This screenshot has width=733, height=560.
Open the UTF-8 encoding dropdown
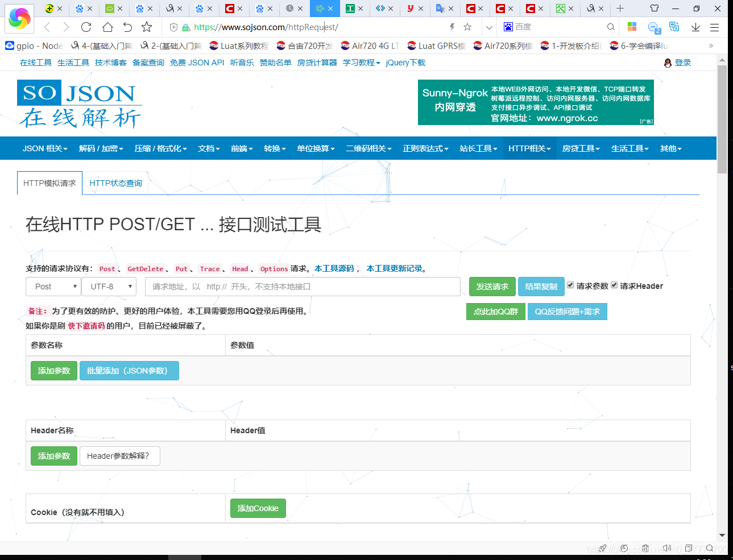pos(109,287)
